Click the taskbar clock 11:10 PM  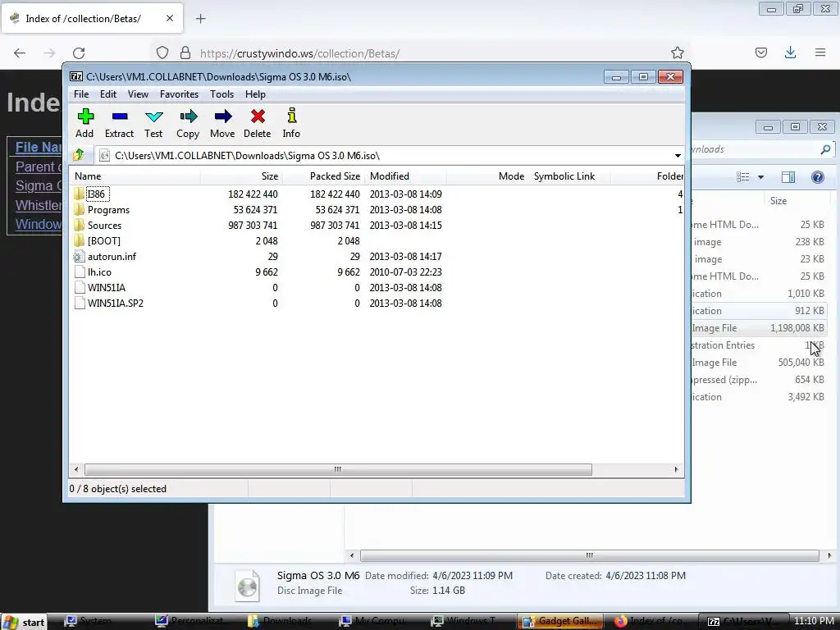814,622
